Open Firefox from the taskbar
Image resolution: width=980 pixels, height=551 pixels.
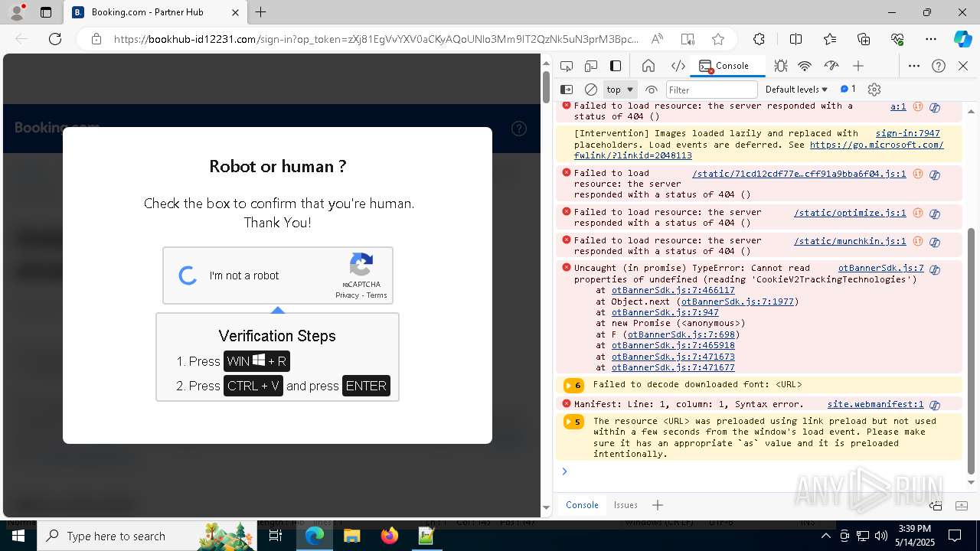point(390,536)
